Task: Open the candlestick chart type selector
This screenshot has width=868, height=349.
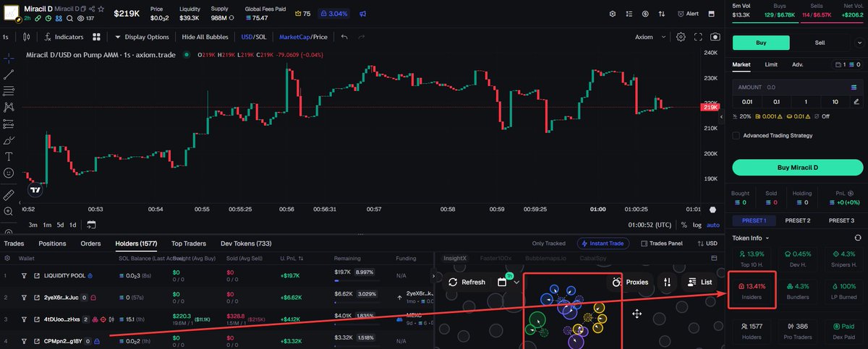Action: [x=28, y=37]
